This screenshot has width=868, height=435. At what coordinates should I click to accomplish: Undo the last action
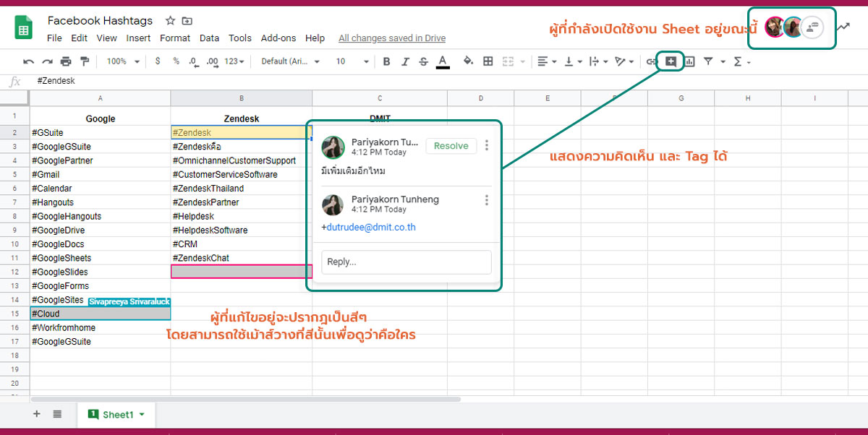[28, 61]
